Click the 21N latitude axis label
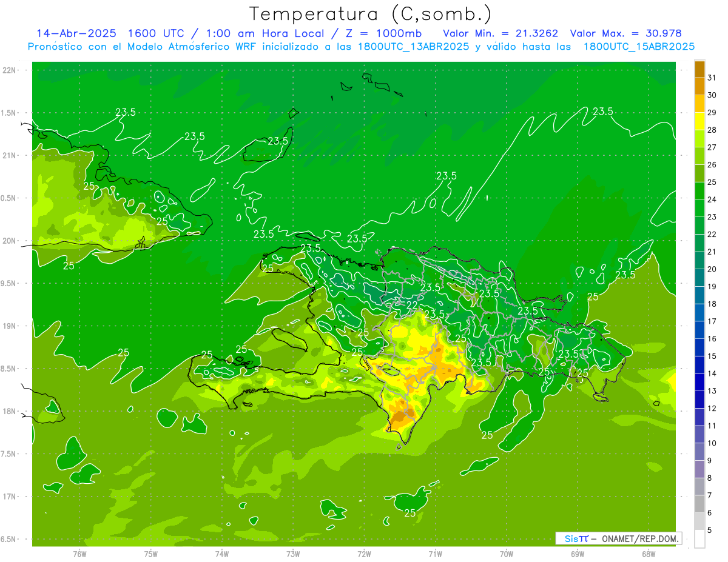728x562 pixels. click(x=10, y=155)
